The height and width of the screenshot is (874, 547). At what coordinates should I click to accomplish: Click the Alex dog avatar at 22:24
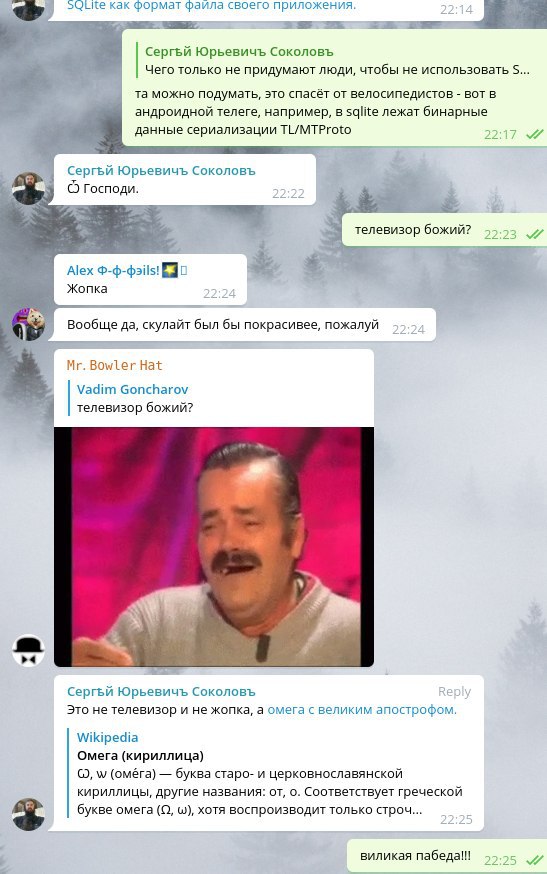click(28, 324)
